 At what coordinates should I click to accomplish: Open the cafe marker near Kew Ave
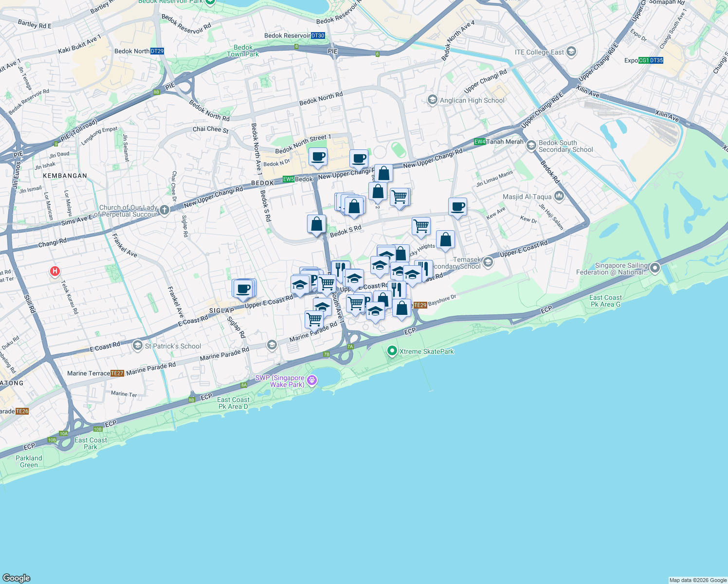tap(457, 208)
